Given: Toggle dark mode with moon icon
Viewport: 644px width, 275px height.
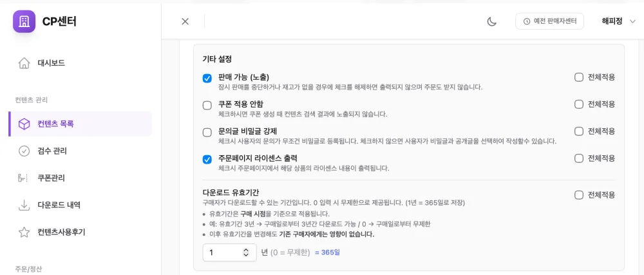Looking at the screenshot, I should [492, 22].
